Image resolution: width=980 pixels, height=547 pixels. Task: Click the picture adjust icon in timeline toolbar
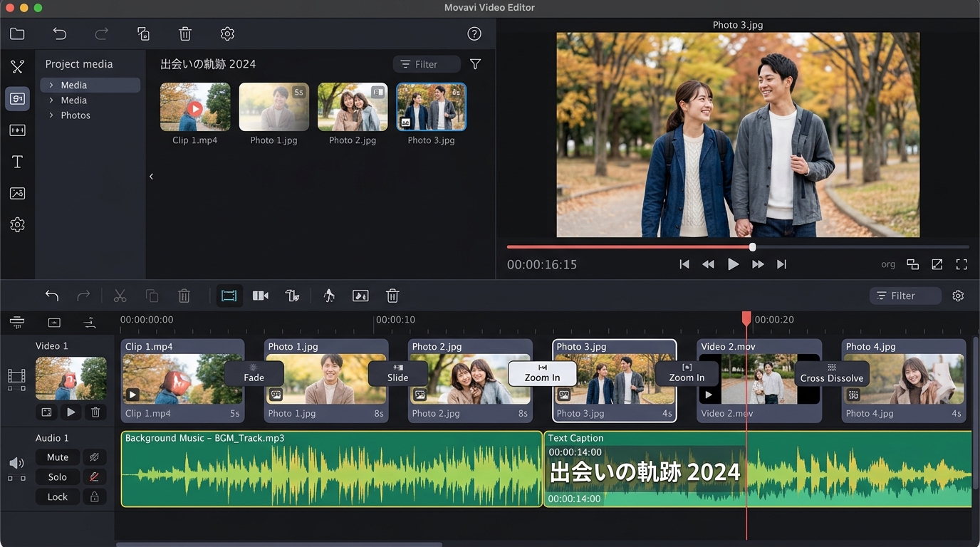(360, 296)
